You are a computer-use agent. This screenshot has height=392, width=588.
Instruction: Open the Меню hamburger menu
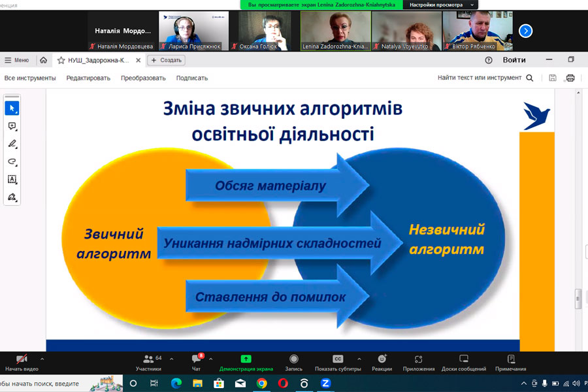[16, 60]
